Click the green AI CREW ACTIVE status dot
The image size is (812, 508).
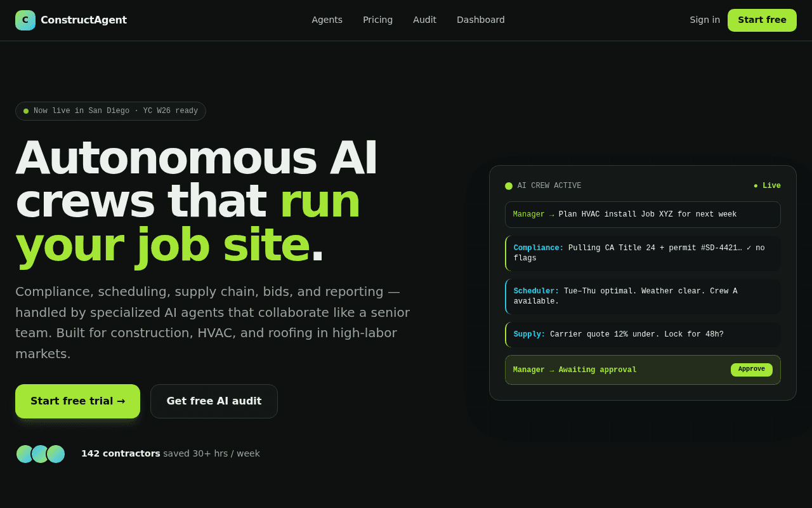[509, 186]
